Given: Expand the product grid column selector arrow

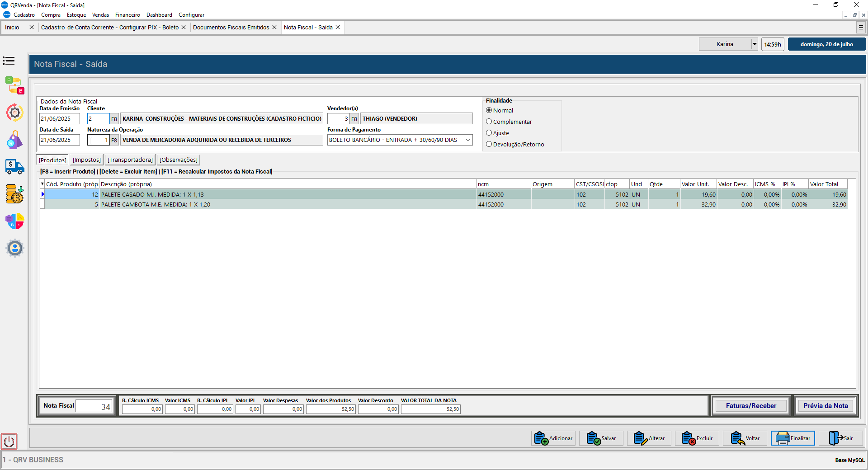Looking at the screenshot, I should point(42,184).
